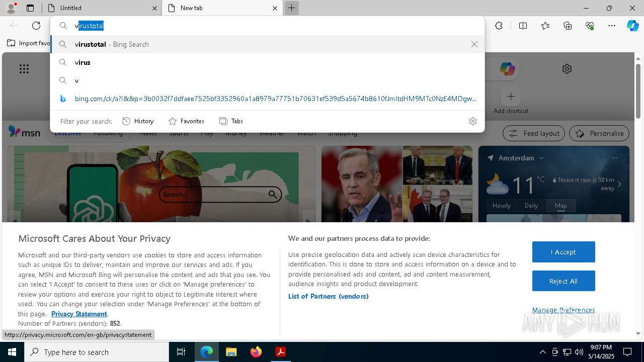
Task: Open List of Partners (vendors) link
Action: pyautogui.click(x=329, y=296)
